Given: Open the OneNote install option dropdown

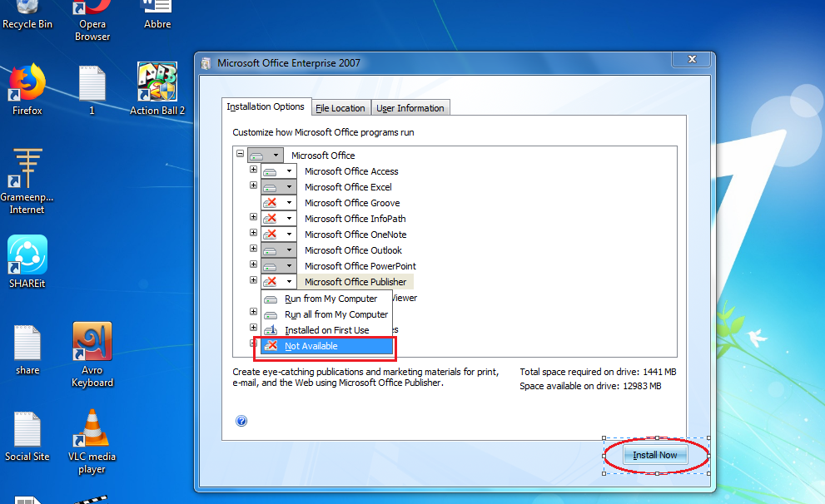Looking at the screenshot, I should (x=280, y=235).
